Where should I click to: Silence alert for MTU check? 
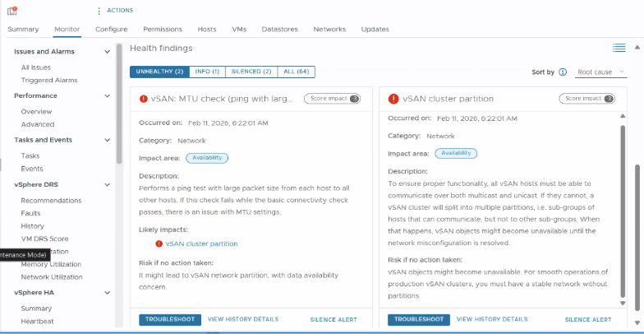click(x=333, y=319)
